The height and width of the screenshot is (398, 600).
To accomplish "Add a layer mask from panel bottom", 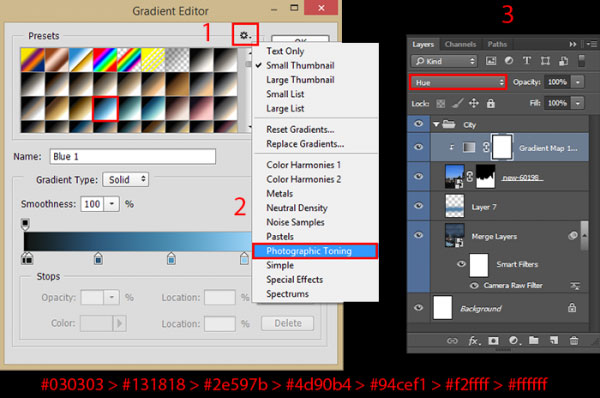I will tap(493, 341).
